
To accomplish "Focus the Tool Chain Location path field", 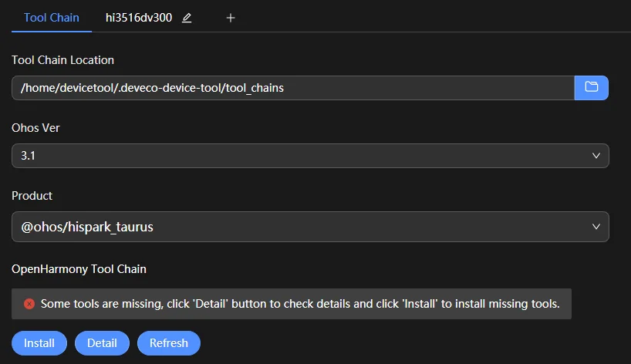I will click(293, 88).
